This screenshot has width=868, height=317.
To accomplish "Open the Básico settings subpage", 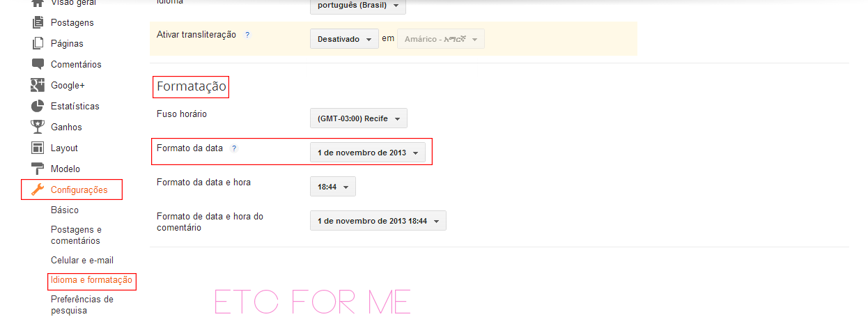I will [x=65, y=210].
